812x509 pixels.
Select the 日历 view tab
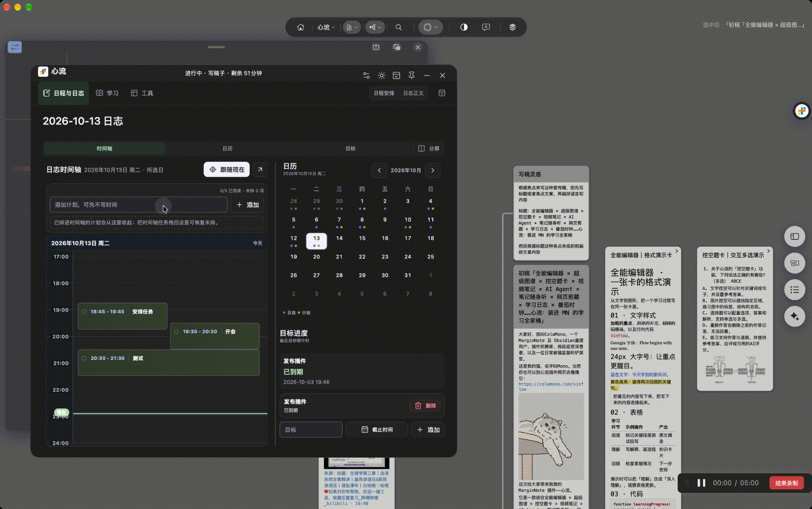click(x=227, y=149)
